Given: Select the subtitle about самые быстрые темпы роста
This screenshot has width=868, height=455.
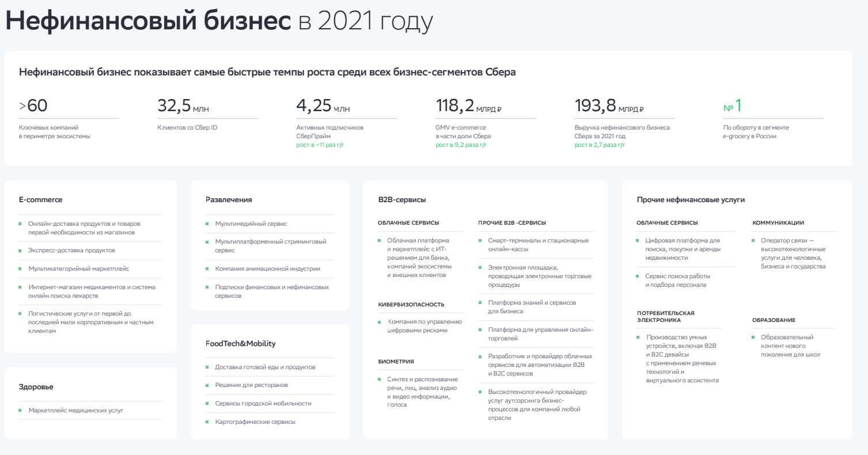Looking at the screenshot, I should (267, 72).
